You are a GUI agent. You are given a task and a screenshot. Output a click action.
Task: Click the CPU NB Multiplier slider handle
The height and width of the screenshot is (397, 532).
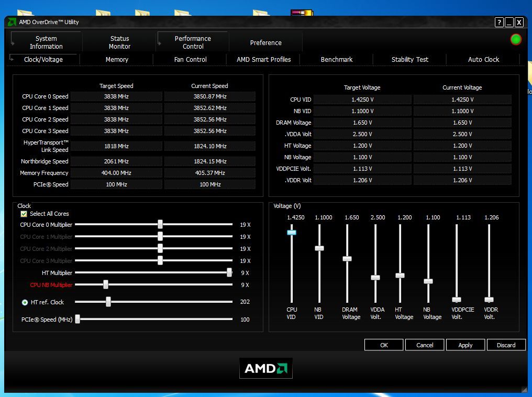pyautogui.click(x=106, y=284)
